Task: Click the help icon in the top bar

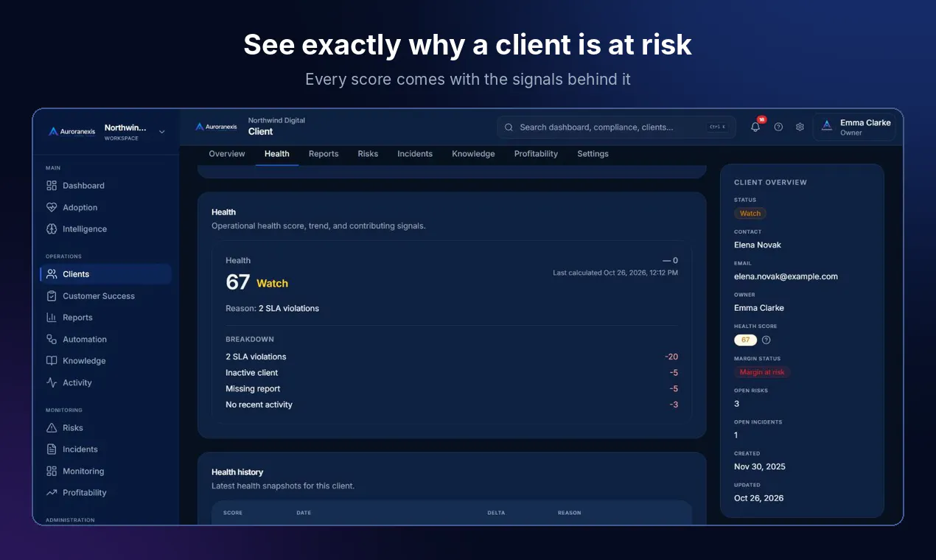Action: [778, 127]
